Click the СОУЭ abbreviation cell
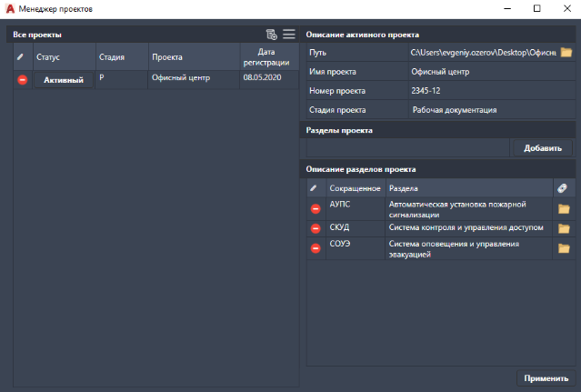This screenshot has width=581, height=392. tap(356, 248)
